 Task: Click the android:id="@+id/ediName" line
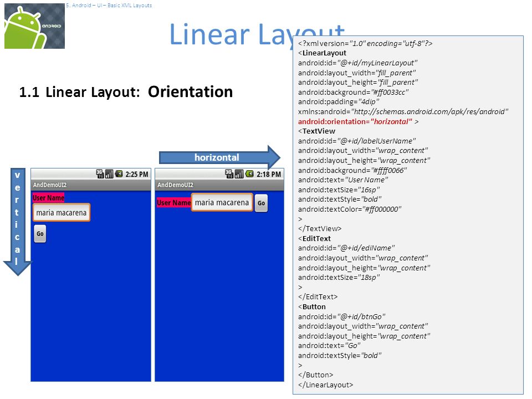click(346, 248)
